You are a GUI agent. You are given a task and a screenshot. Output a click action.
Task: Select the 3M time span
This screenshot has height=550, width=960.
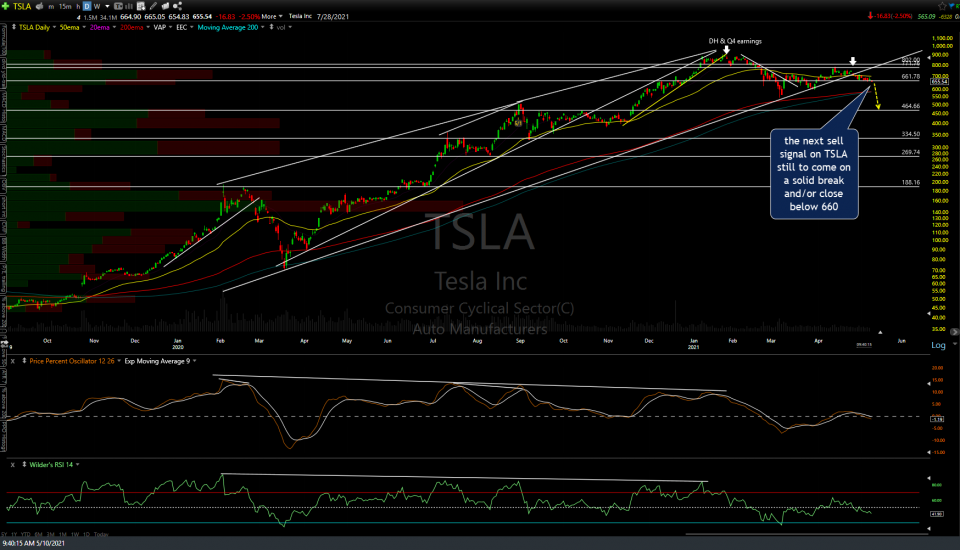(51, 535)
